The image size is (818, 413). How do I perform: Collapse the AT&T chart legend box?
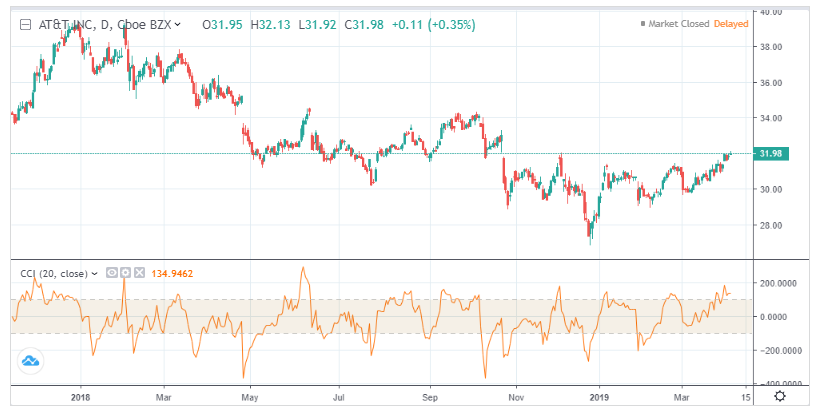click(x=26, y=23)
